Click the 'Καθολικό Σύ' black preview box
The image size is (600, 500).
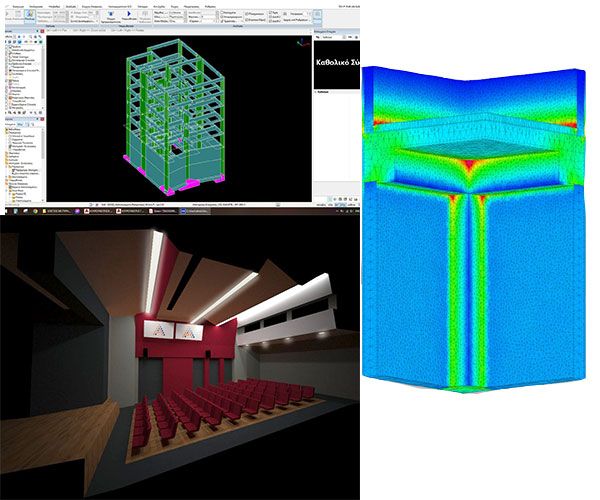point(337,65)
